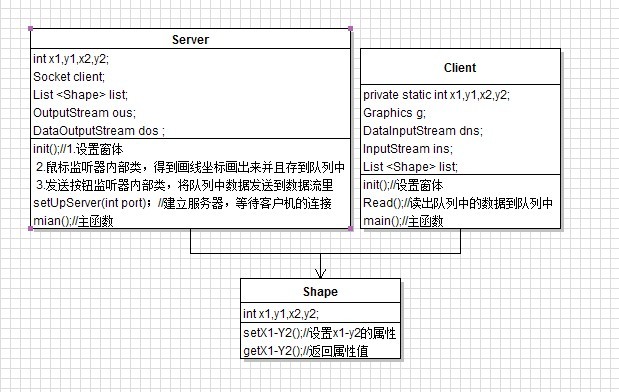Click the '3.发送按钮监听器内部类' line

point(184,185)
